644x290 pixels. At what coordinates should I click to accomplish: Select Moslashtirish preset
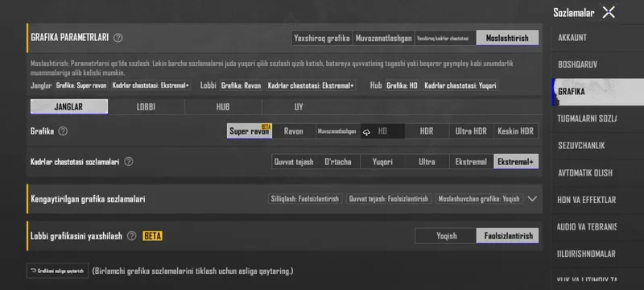tap(507, 38)
